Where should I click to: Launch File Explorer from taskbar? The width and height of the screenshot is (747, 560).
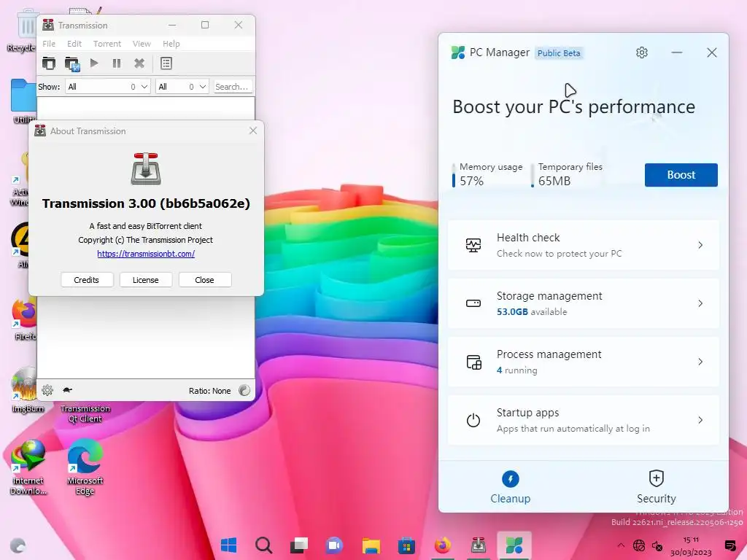click(371, 545)
